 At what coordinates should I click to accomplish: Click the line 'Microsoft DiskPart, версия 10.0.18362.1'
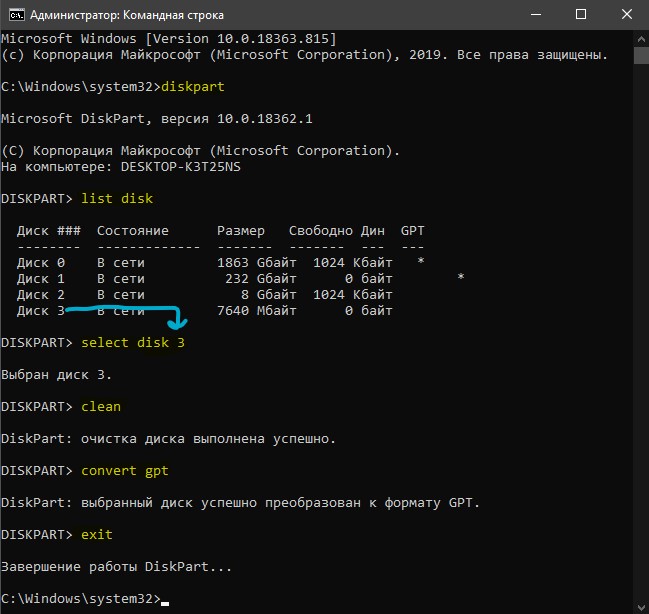point(157,119)
